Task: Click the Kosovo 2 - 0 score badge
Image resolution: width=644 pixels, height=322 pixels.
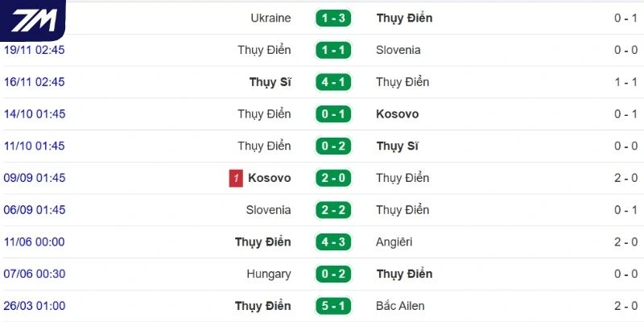Action: point(333,178)
